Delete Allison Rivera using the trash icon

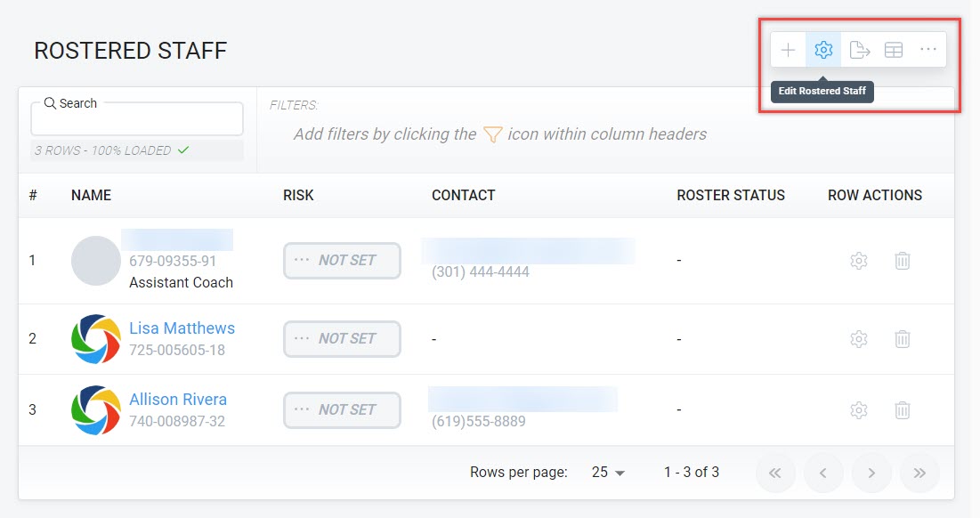[x=902, y=409]
